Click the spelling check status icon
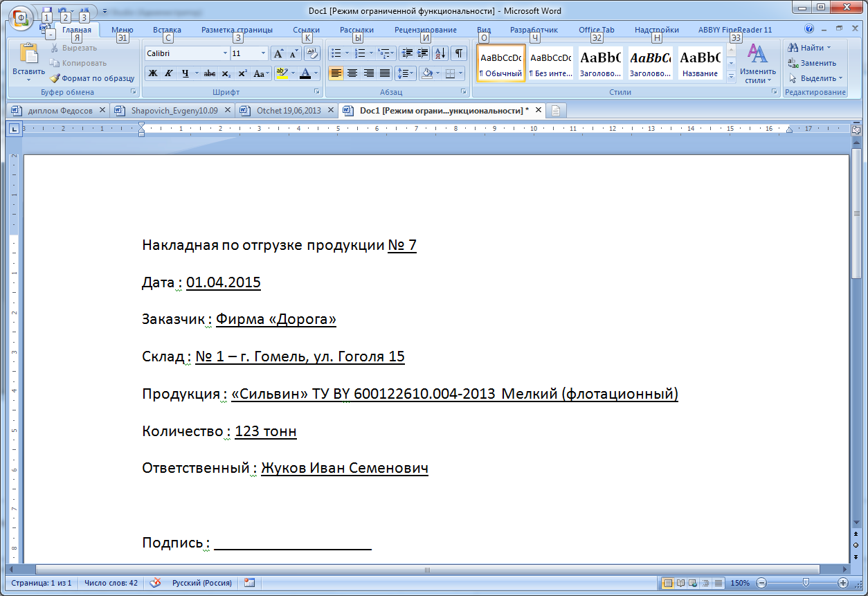Image resolution: width=868 pixels, height=596 pixels. (x=155, y=583)
